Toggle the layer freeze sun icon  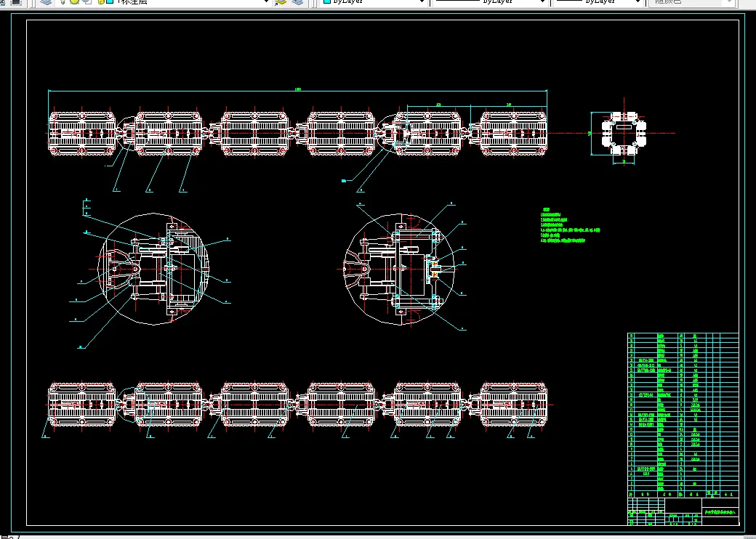[x=74, y=1]
